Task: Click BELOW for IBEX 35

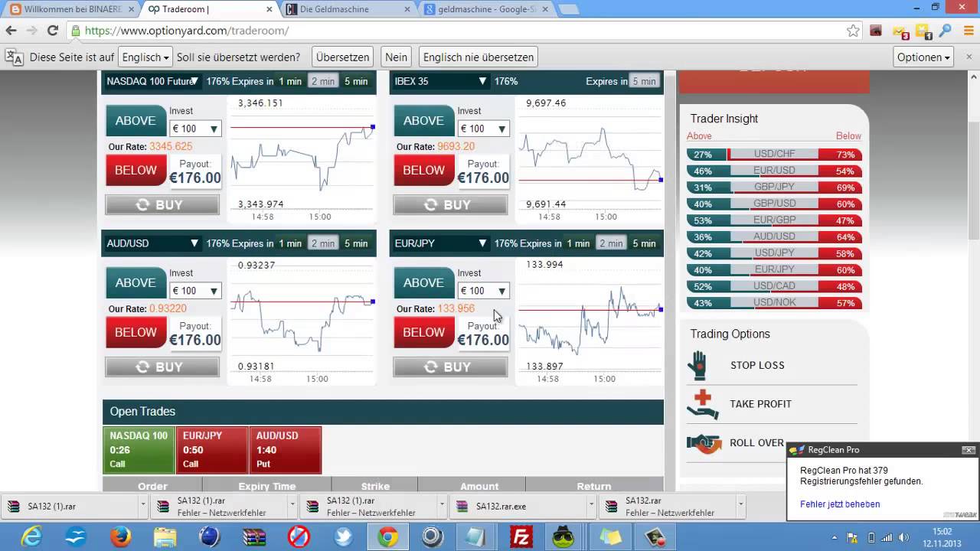Action: point(423,170)
